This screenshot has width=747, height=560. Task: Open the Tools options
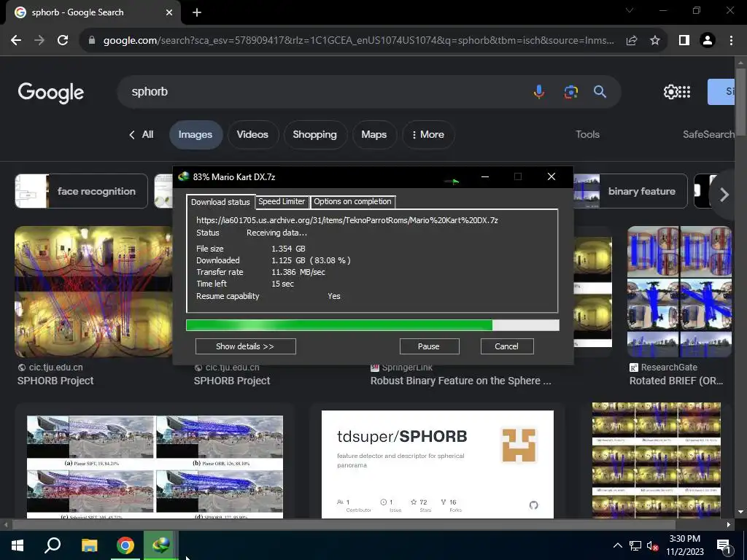[587, 135]
